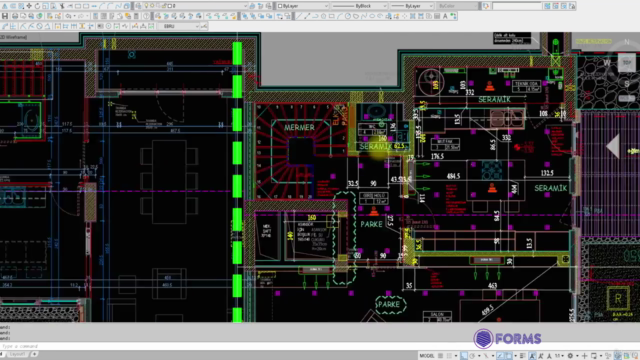The width and height of the screenshot is (640, 360).
Task: Open the 1:1 annotation scale dropdown
Action: (x=559, y=356)
